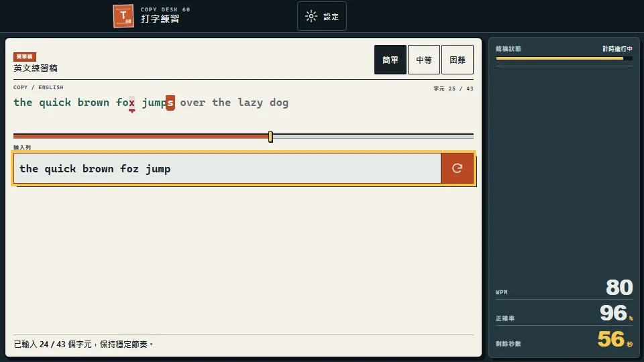
Task: Click the 計時進行中 status label
Action: [x=617, y=49]
